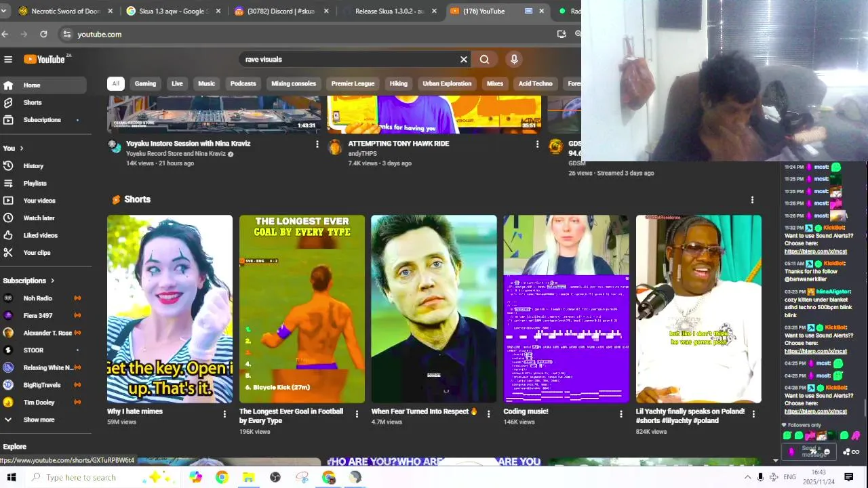Start voice search with microphone icon
868x488 pixels.
(x=514, y=60)
